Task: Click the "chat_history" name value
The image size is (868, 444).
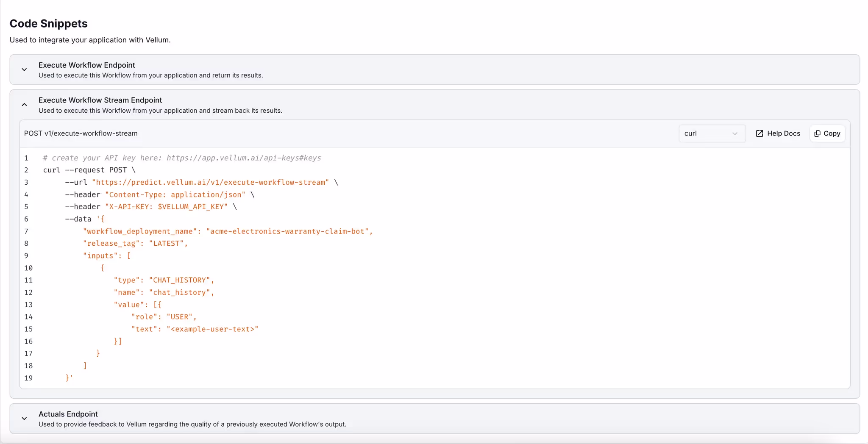Action: pos(180,292)
